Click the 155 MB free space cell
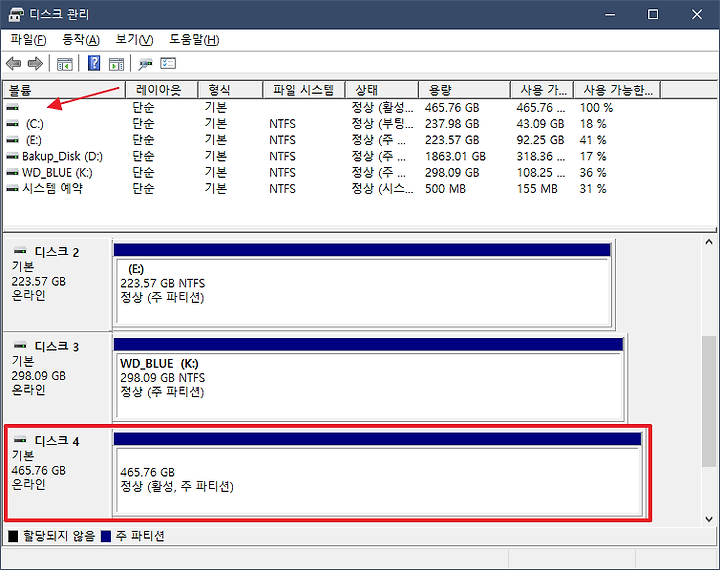 [537, 189]
